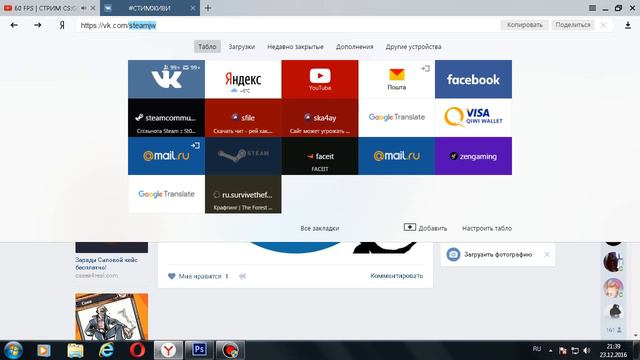Screen dimensions: 640x360
Task: Clear the address bar with X
Action: 603,25
